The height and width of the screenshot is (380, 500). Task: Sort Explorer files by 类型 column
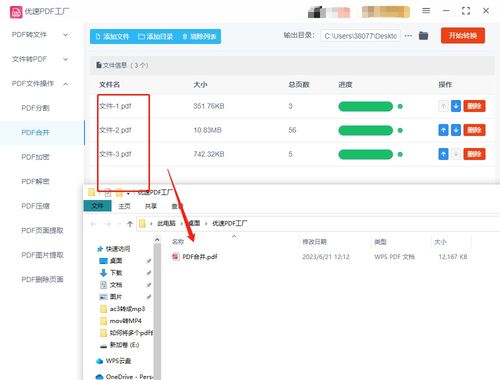[380, 242]
